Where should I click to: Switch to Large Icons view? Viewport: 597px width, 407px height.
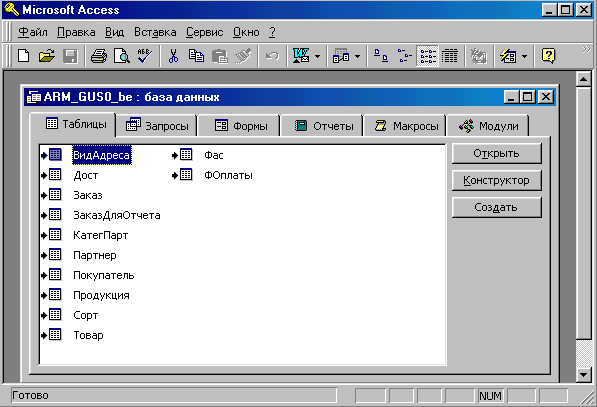[x=381, y=56]
